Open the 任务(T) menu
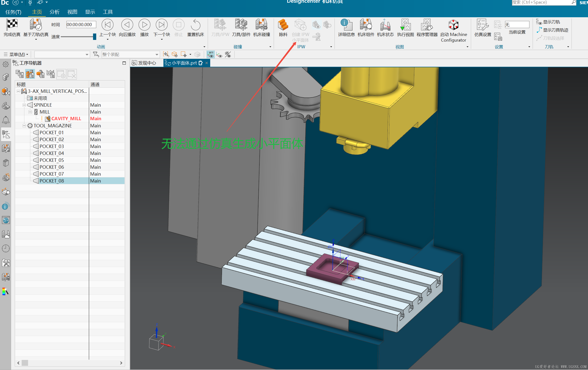Screen dimensions: 588x370 click(13, 12)
